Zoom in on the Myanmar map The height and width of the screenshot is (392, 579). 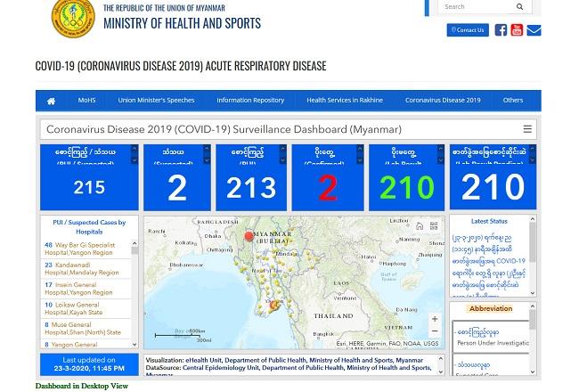(434, 319)
